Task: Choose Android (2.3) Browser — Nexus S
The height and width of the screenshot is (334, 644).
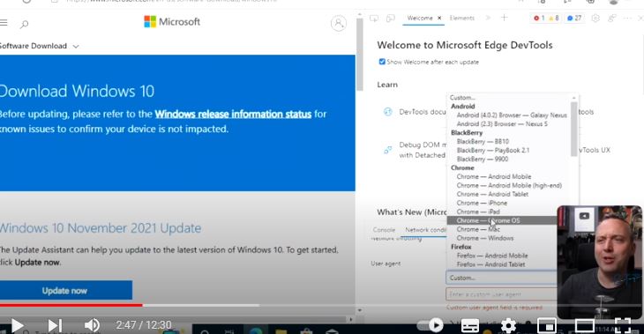Action: pos(502,124)
